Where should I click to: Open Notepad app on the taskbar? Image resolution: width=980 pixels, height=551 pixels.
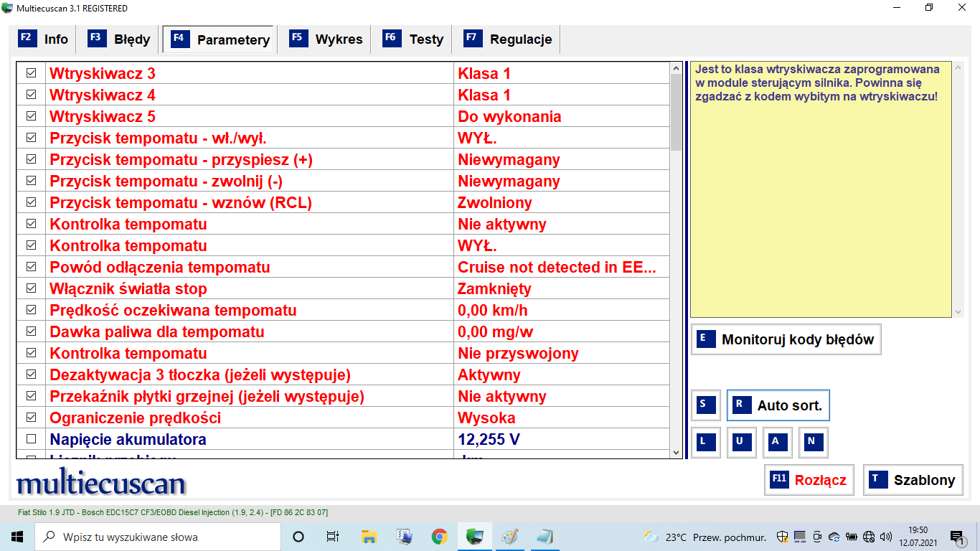tap(545, 537)
